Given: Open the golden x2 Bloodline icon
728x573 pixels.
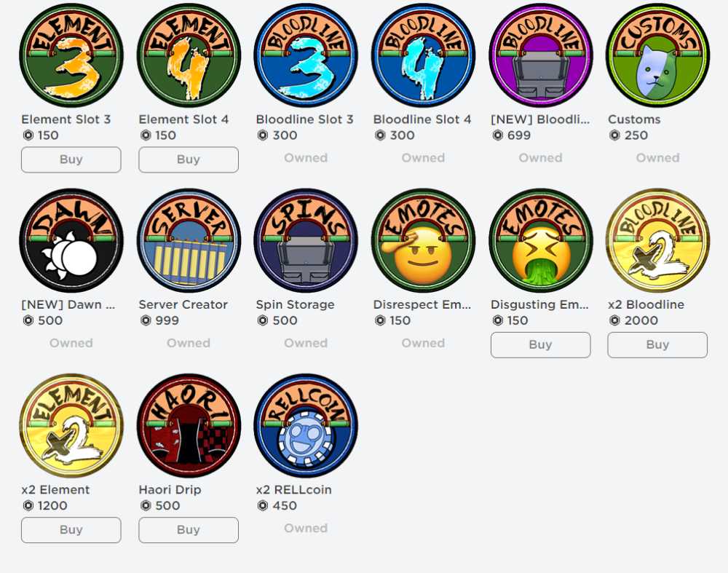Looking at the screenshot, I should [658, 240].
